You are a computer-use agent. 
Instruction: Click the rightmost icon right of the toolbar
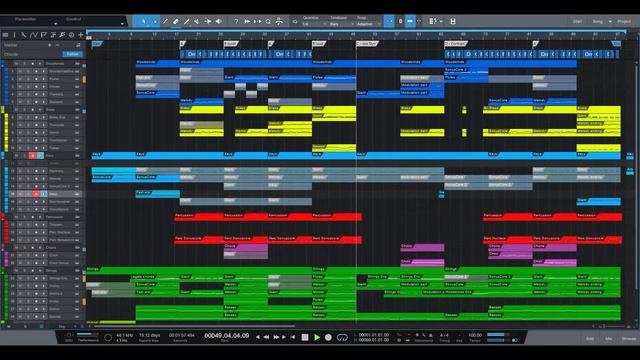tap(453, 21)
